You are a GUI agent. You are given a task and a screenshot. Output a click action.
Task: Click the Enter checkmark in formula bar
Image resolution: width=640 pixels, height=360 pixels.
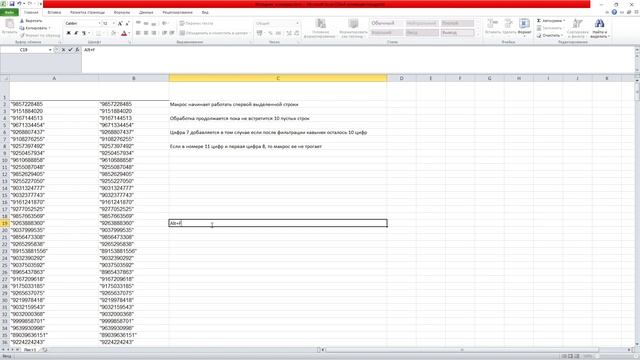click(x=70, y=50)
